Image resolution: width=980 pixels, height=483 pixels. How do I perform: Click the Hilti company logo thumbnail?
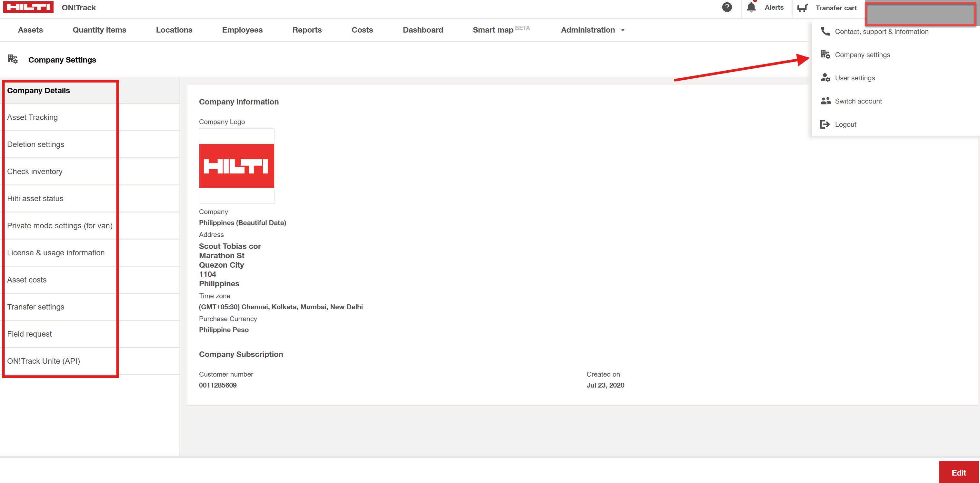pos(237,166)
